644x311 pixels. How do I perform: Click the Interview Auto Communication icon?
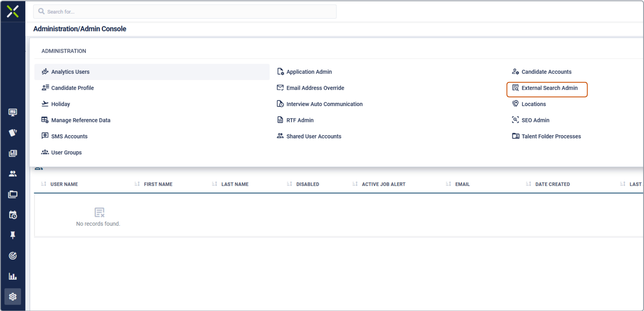pos(280,104)
